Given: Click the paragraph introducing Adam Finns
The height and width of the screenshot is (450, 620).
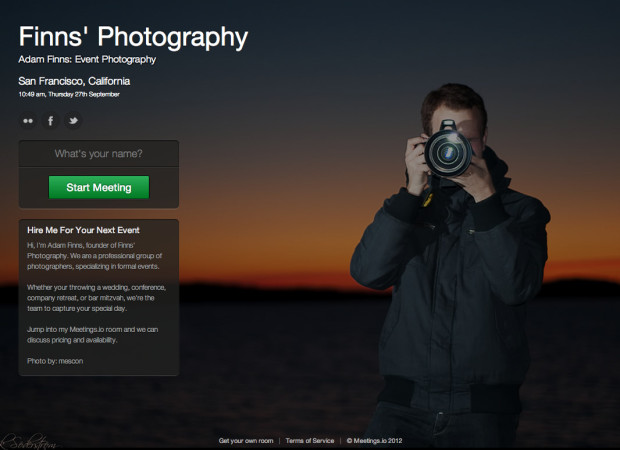Looking at the screenshot, I should click(96, 259).
